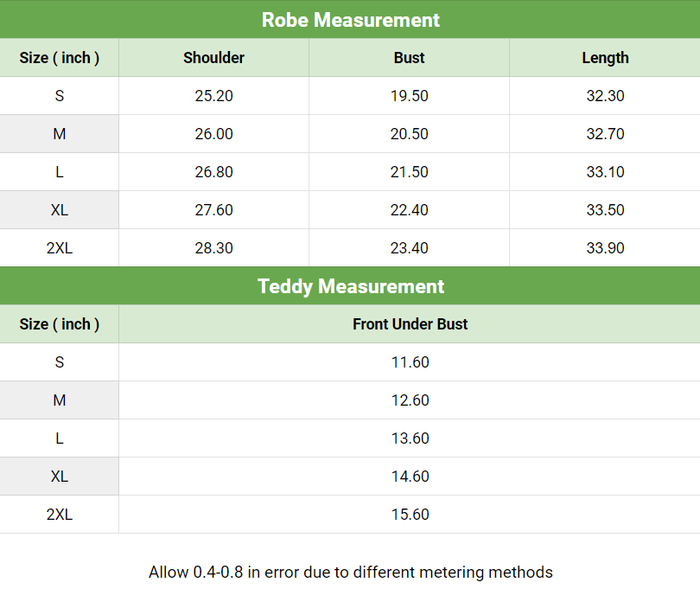Viewport: 700px width, 608px height.
Task: Click shoulder value 25.20
Action: 213,96
